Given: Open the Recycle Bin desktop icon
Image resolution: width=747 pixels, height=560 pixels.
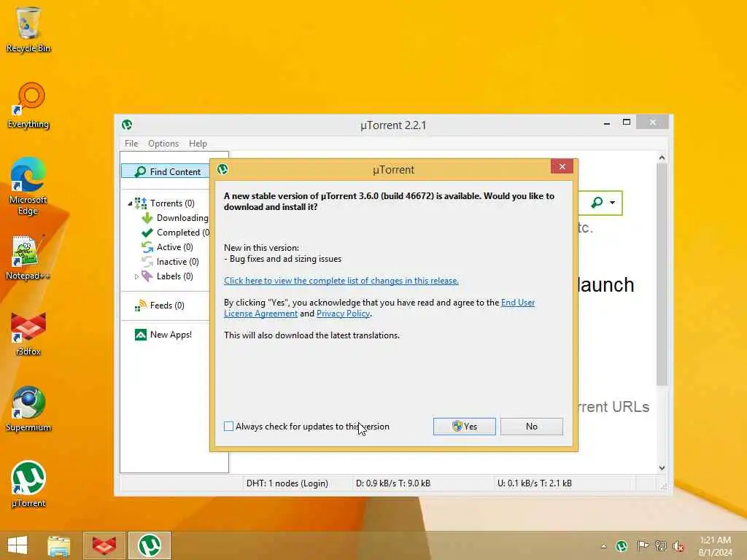Looking at the screenshot, I should point(28,29).
